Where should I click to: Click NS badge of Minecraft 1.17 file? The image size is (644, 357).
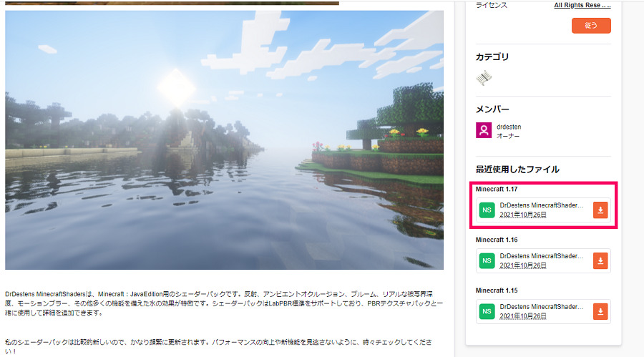point(487,210)
